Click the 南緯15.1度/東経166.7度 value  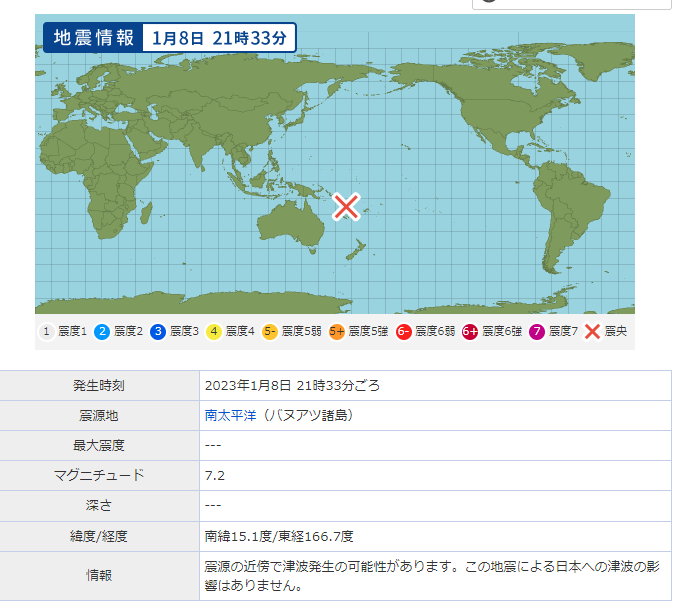click(279, 536)
